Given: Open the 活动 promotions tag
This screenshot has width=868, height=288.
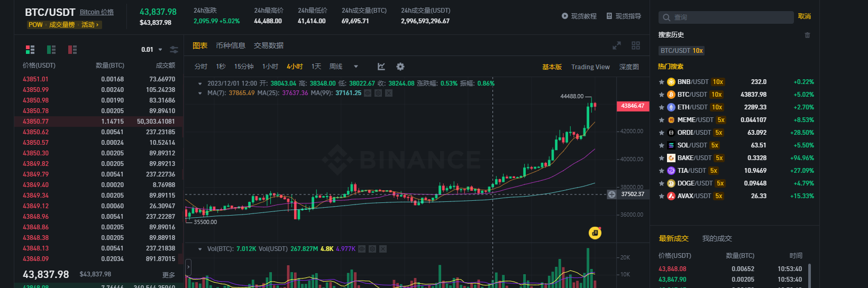Looking at the screenshot, I should (x=90, y=25).
